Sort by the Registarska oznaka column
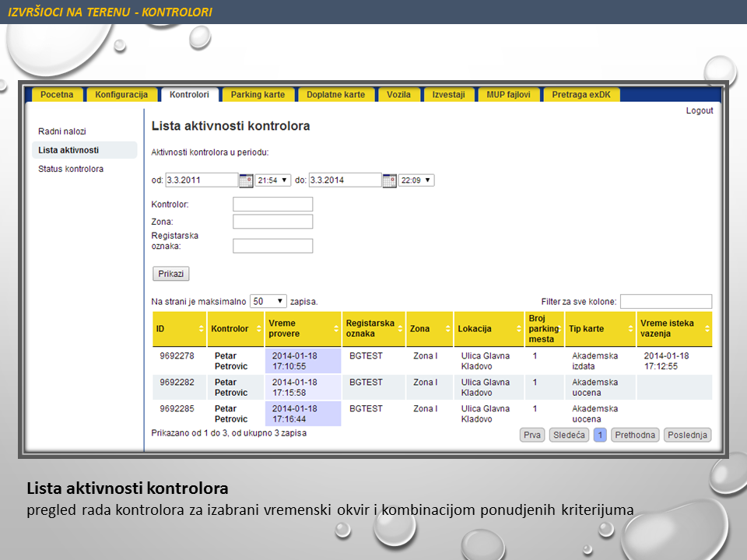 tap(373, 329)
